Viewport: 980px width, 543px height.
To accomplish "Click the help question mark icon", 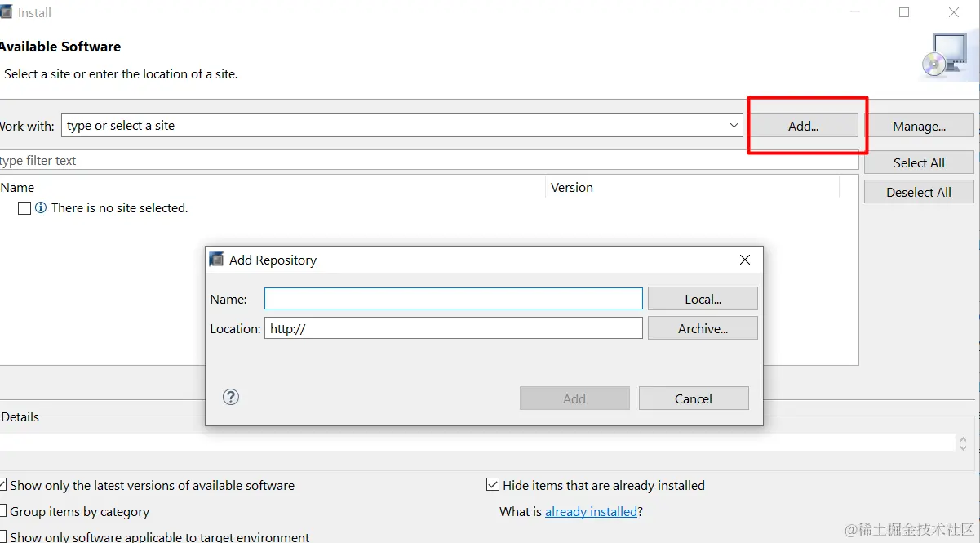I will pos(231,397).
